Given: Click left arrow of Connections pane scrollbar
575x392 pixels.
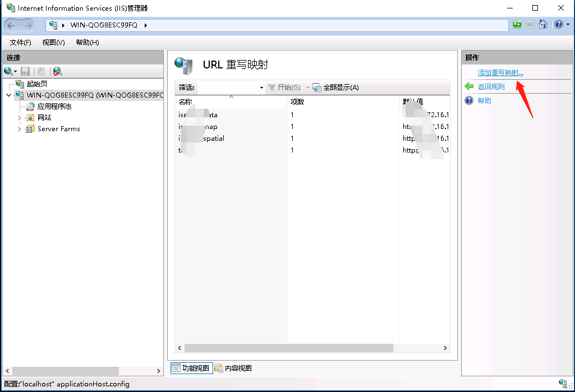Looking at the screenshot, I should pos(7,371).
